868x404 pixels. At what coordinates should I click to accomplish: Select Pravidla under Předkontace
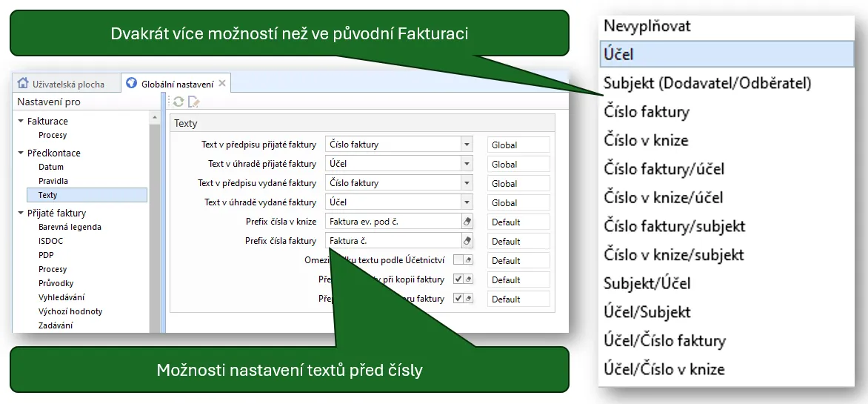[x=53, y=181]
